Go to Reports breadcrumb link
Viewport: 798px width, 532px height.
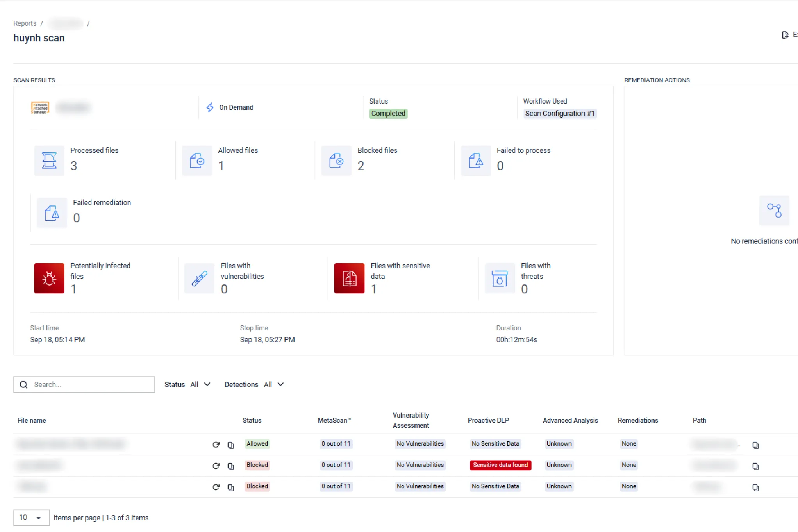(25, 23)
